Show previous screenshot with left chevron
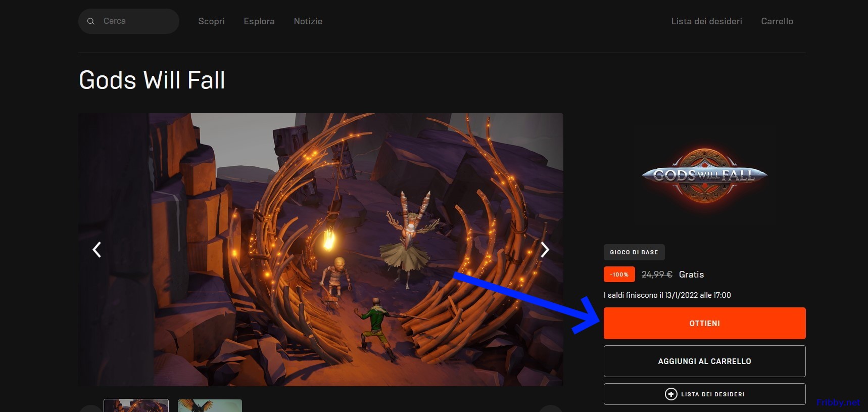 (97, 249)
